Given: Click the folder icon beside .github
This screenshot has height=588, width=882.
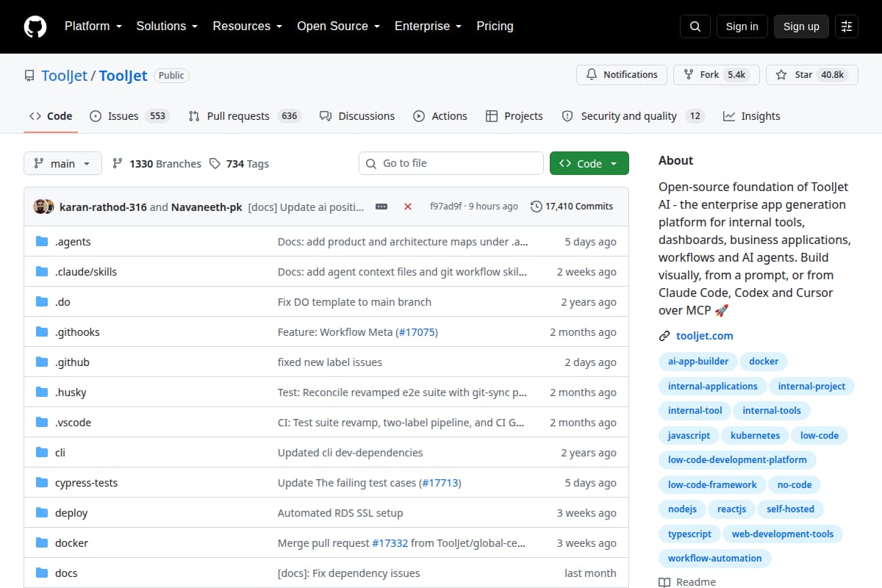Looking at the screenshot, I should click(42, 362).
